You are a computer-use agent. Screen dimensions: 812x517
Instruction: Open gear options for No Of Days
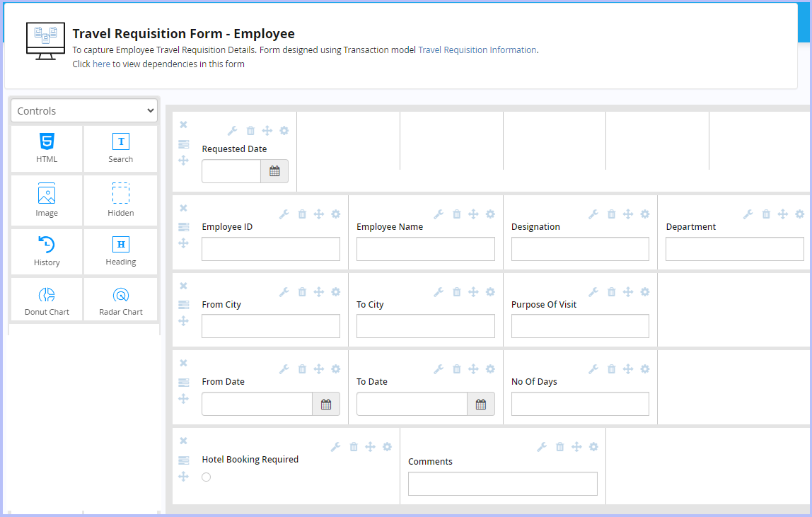click(x=645, y=369)
